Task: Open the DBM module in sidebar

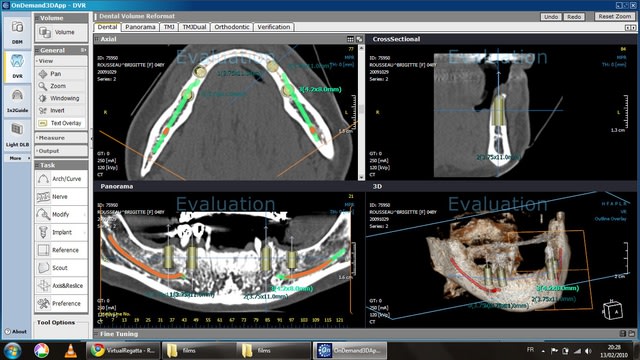Action: [17, 32]
